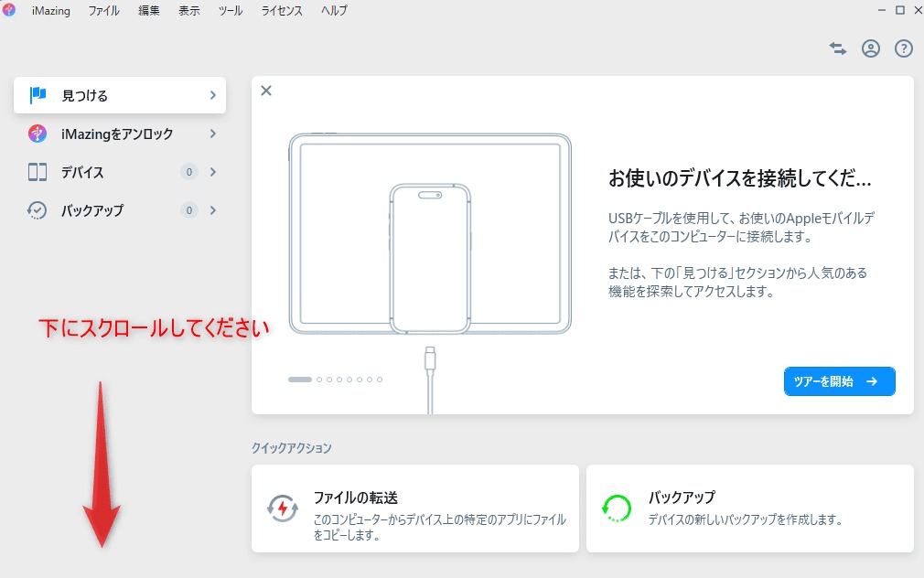Expand the デバイス sidebar chevron
924x578 pixels.
point(212,172)
